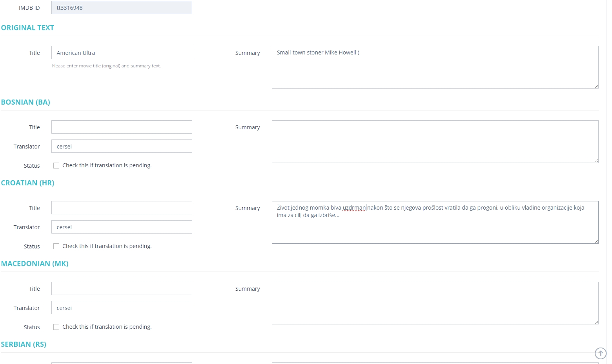The height and width of the screenshot is (364, 612).
Task: Click the Croatian Summary textarea
Action: (435, 222)
